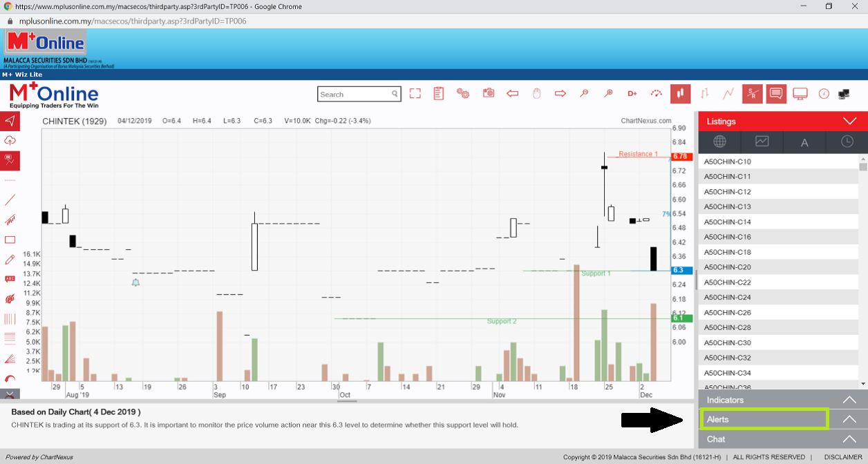
Task: Click the zoom out magnifier icon
Action: pyautogui.click(x=584, y=93)
